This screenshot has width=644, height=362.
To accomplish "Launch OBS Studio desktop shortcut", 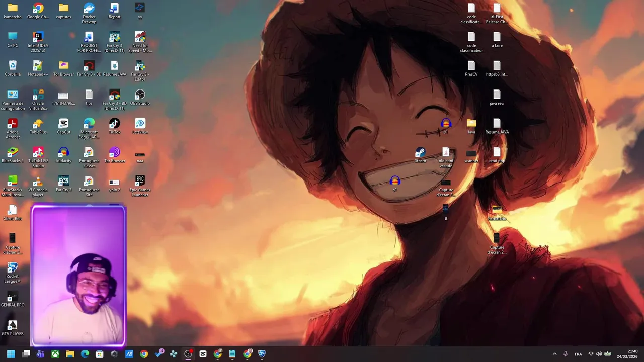I will [140, 98].
